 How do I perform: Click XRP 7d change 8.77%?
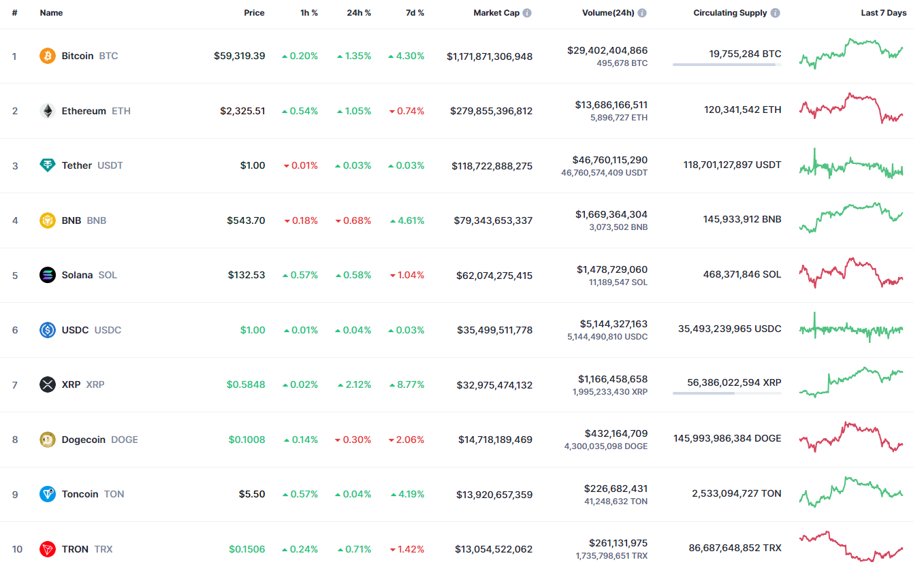(x=407, y=384)
